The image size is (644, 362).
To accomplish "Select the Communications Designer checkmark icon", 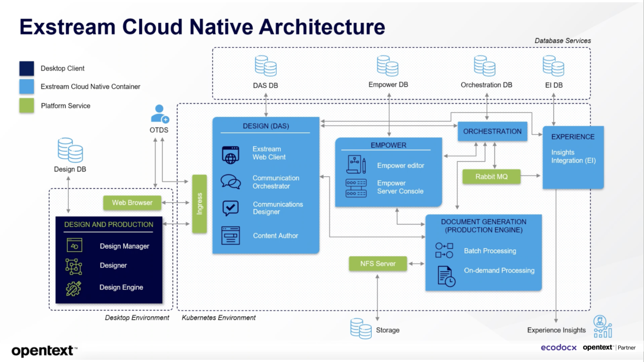I will (230, 208).
